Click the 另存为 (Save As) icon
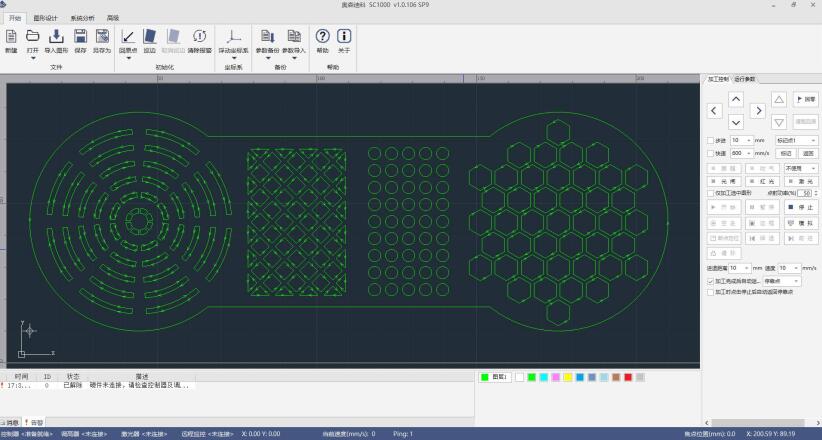The image size is (822, 440). point(102,37)
